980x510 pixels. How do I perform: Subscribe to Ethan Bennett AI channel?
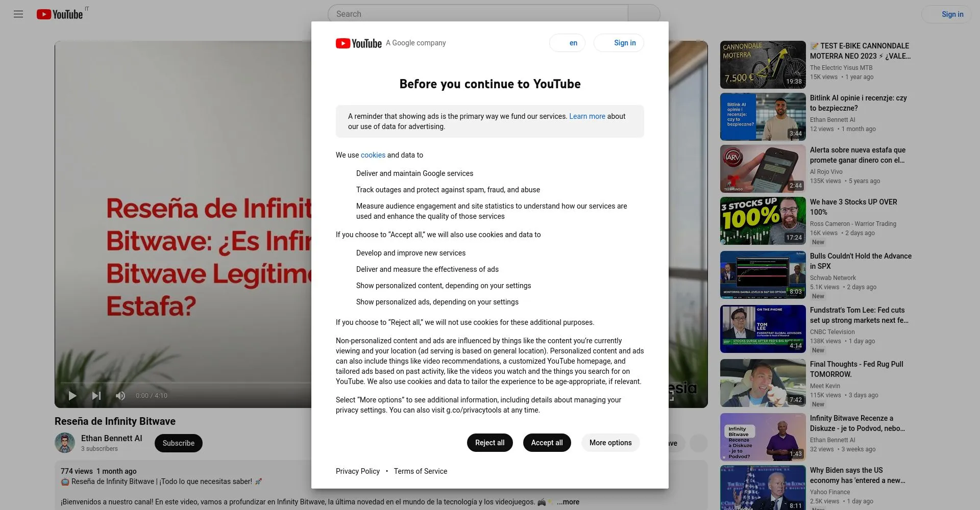point(178,443)
